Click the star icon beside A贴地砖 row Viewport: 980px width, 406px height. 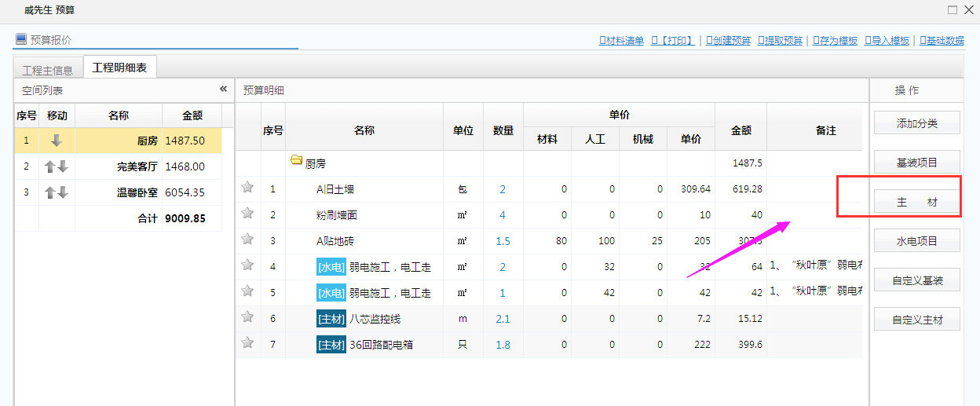(x=247, y=240)
